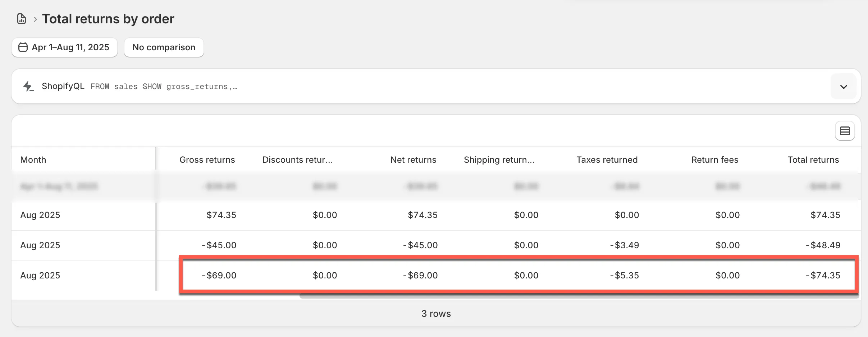Select the Month column header

(33, 160)
